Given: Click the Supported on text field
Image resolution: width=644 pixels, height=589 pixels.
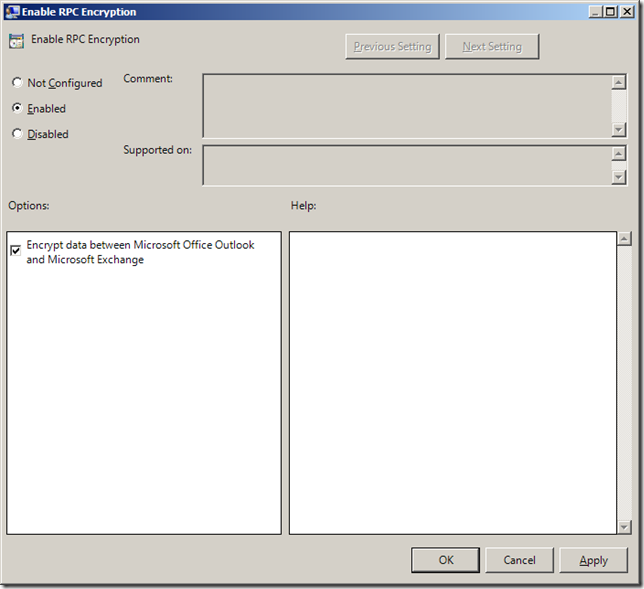Looking at the screenshot, I should (407, 165).
